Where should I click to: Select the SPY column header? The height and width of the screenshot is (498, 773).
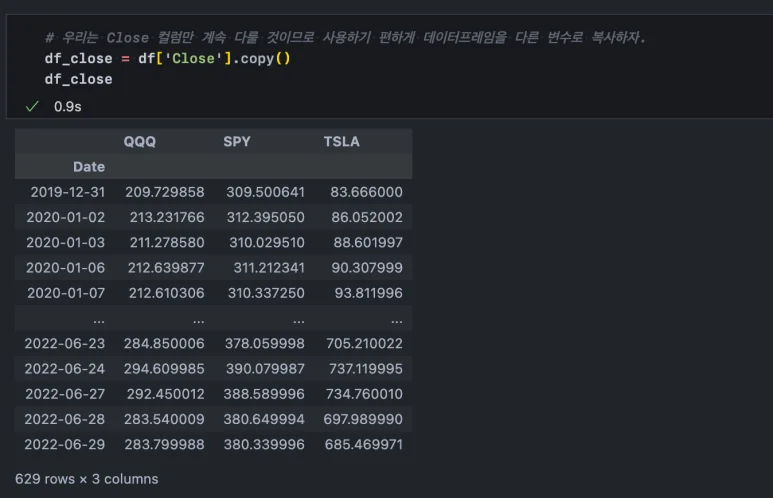(x=237, y=142)
